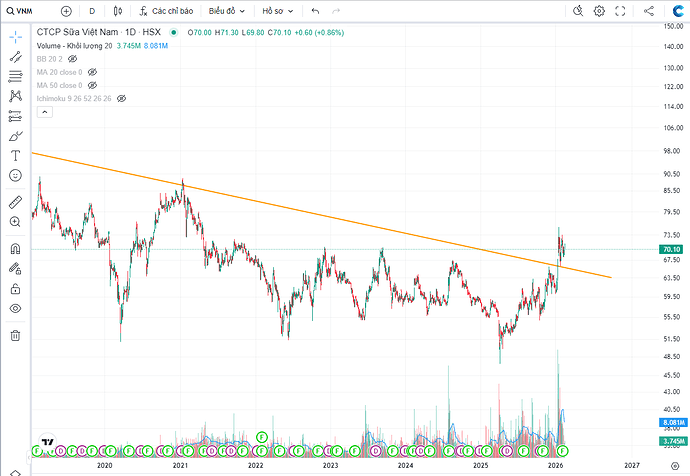Show the BB 20 2 indicator
This screenshot has width=690, height=476.
coord(72,59)
